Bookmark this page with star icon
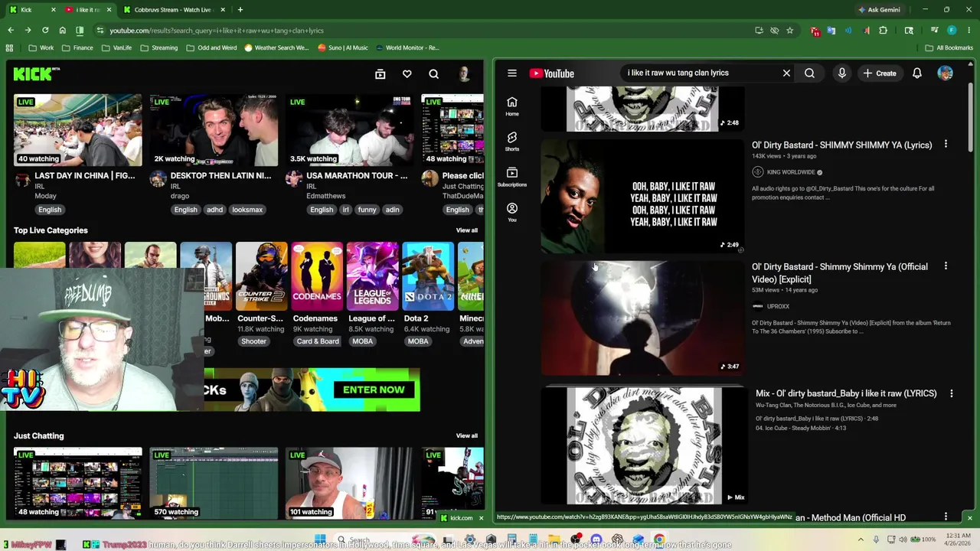Image resolution: width=980 pixels, height=551 pixels. [789, 31]
